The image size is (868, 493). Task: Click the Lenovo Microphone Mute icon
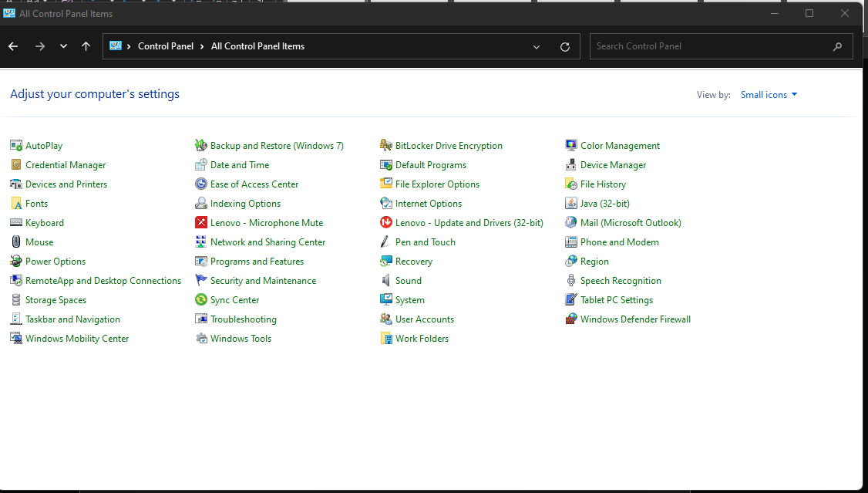[x=201, y=223]
